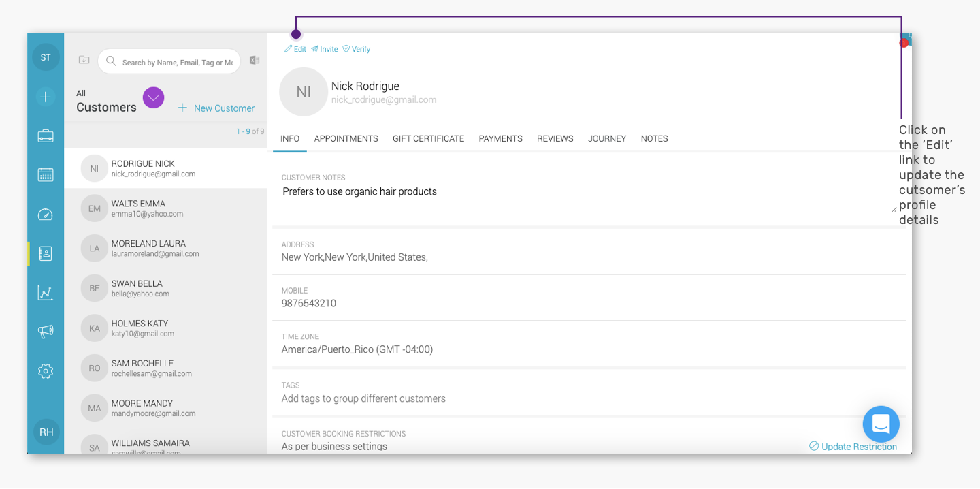
Task: Select customer HOLMES KATY in list
Action: coord(165,328)
